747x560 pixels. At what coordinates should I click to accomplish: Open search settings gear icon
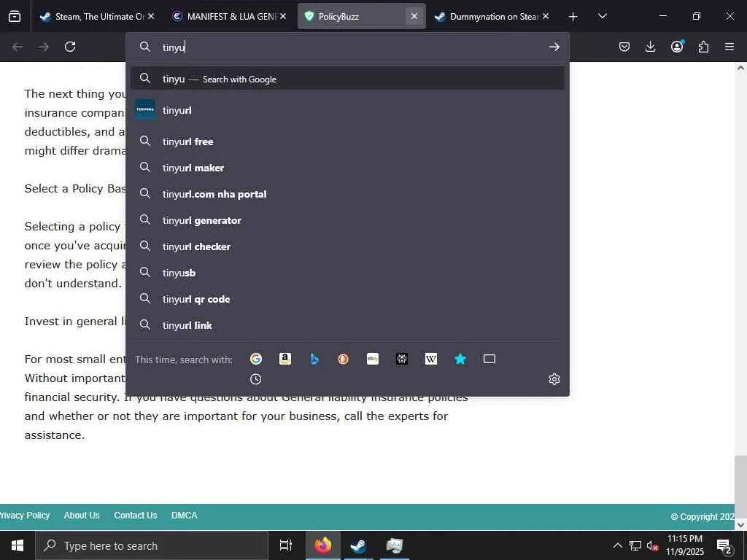pyautogui.click(x=554, y=379)
